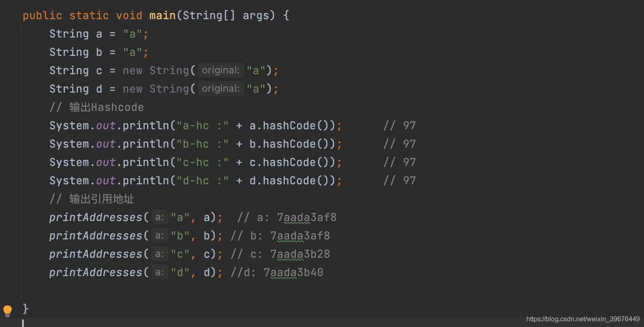The width and height of the screenshot is (644, 327).
Task: Click 'String a = "a";' declaration line
Action: pos(99,34)
